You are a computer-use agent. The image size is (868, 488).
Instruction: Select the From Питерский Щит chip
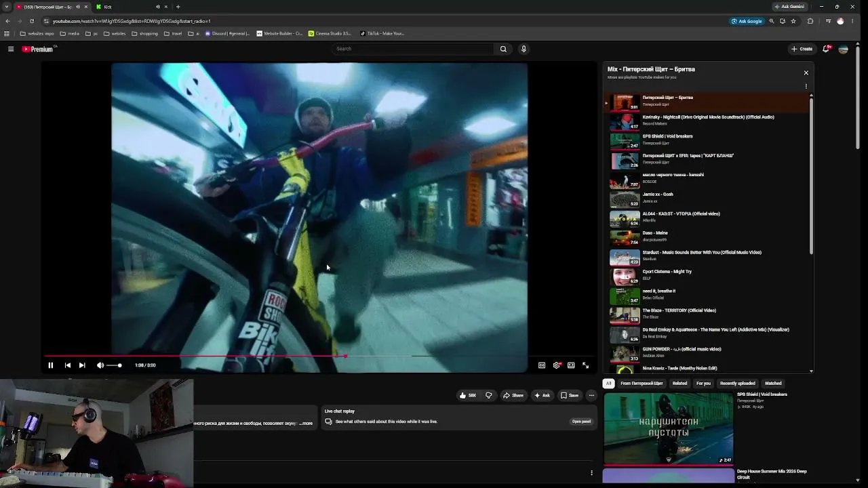click(642, 384)
